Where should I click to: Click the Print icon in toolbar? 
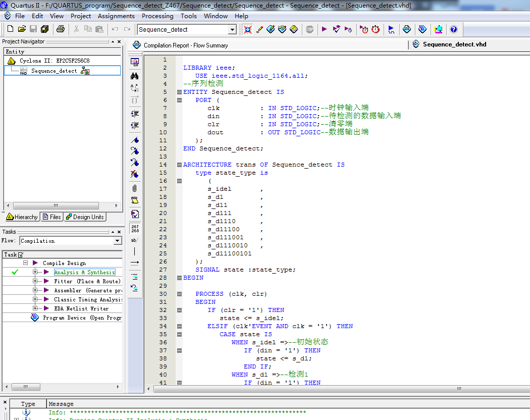[x=61, y=30]
